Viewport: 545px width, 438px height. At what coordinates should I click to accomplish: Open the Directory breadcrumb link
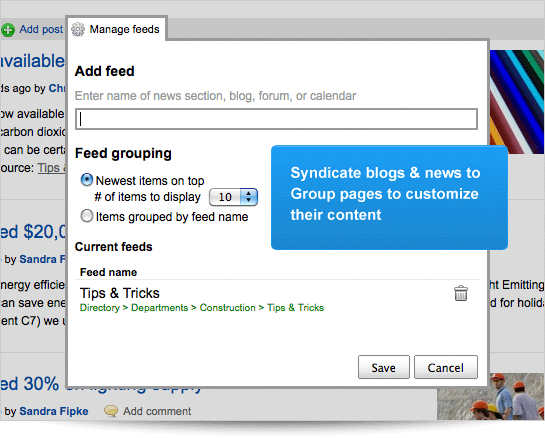coord(99,308)
